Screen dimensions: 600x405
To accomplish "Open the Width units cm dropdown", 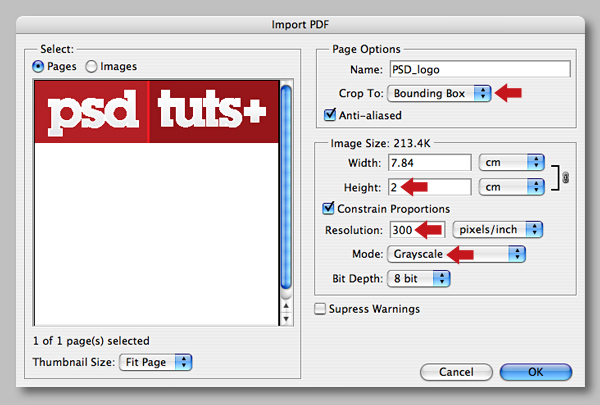I will click(x=511, y=163).
